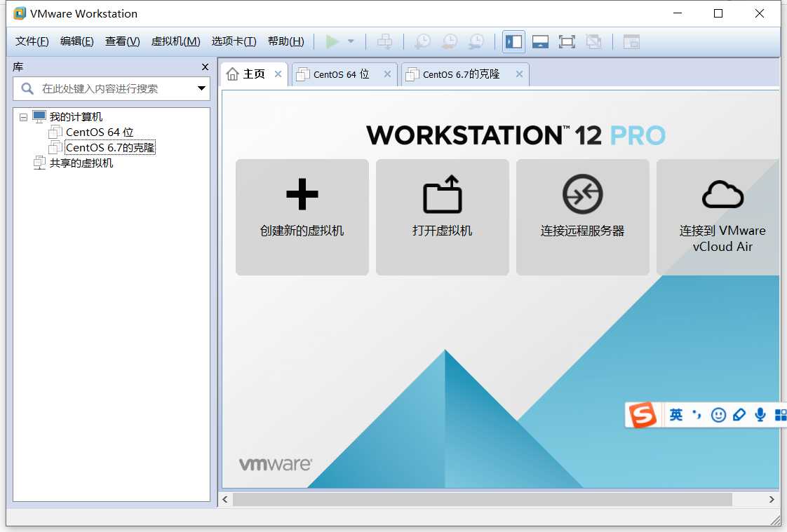Select 我的计算机 in the library tree

tap(76, 117)
